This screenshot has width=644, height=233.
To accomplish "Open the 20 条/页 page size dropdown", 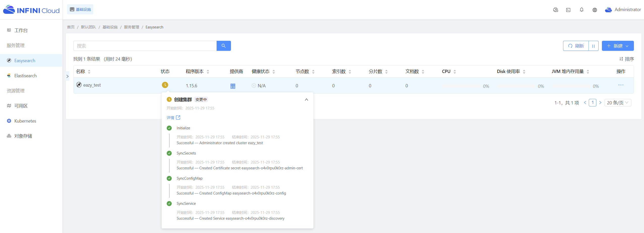I will pyautogui.click(x=618, y=103).
